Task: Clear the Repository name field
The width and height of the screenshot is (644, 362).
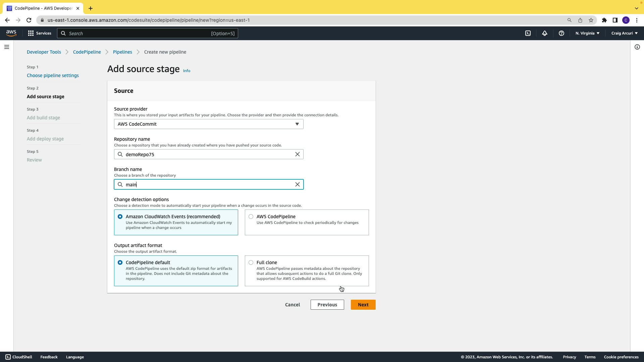Action: [x=298, y=154]
